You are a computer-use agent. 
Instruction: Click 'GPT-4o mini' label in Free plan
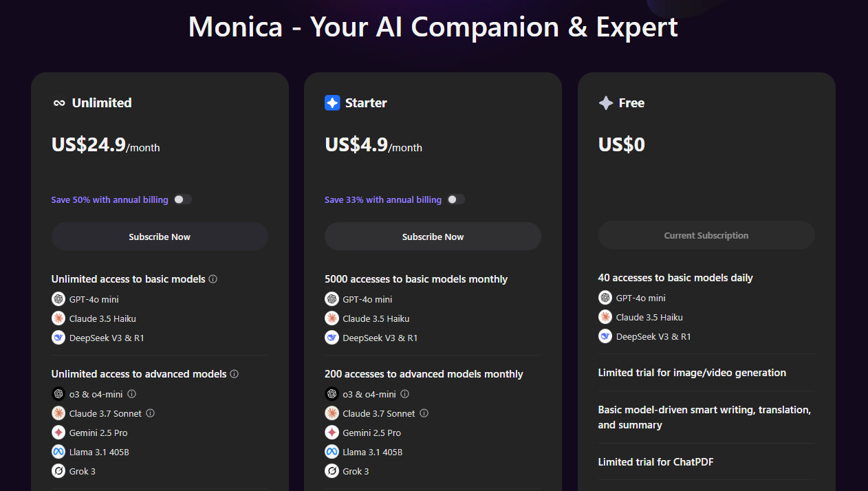tap(641, 298)
